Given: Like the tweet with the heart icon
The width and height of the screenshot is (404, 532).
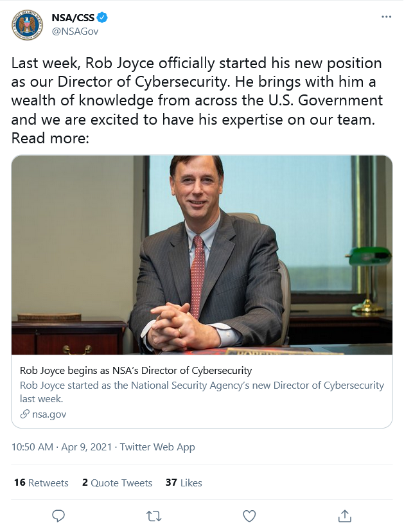Looking at the screenshot, I should (x=249, y=515).
